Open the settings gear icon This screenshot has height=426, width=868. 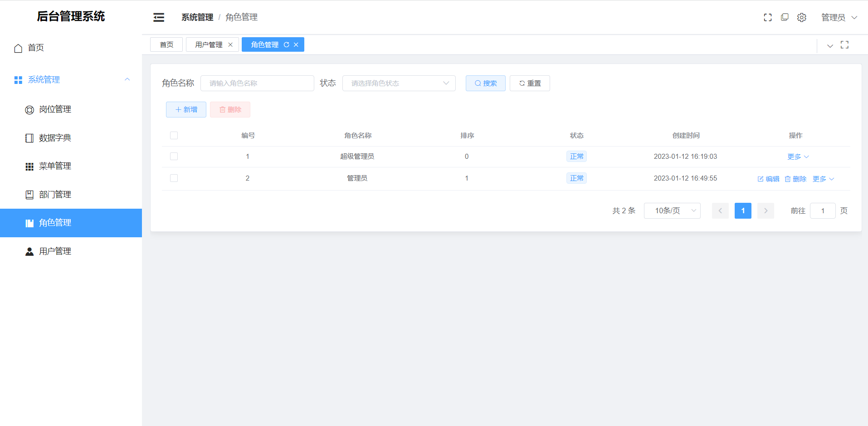[802, 17]
